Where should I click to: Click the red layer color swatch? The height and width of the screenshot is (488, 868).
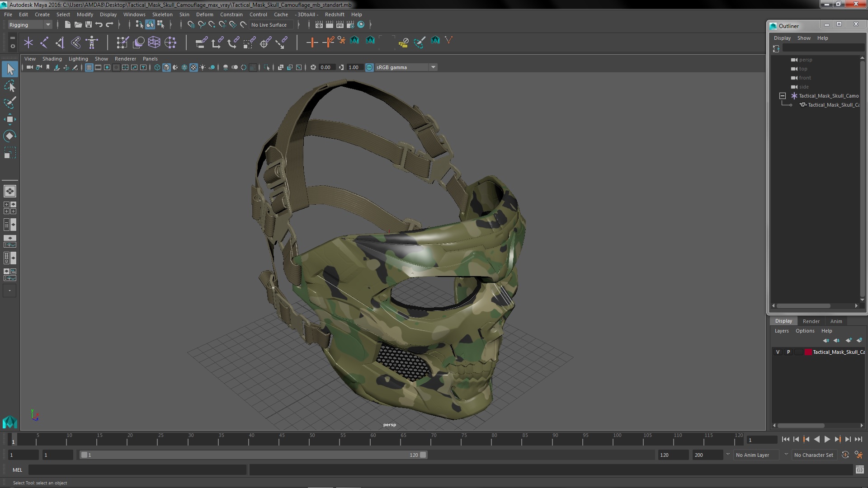coord(808,352)
